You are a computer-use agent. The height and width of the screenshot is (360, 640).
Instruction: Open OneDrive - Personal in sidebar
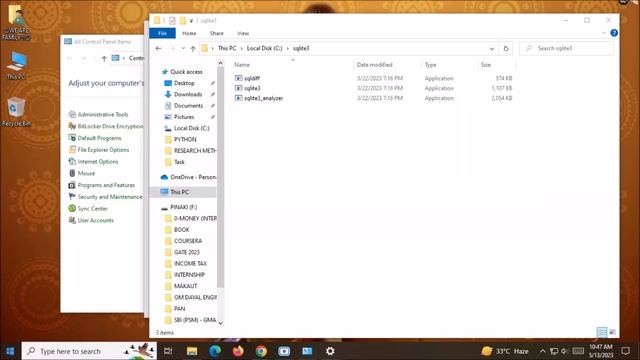(193, 177)
